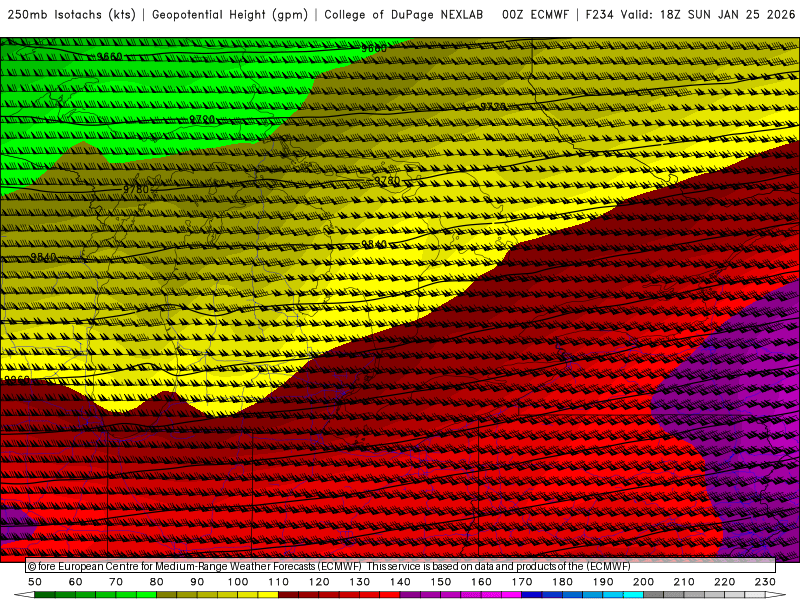Click the 9720 contour label in the green region
Screen dimensions: 800x600
point(202,119)
